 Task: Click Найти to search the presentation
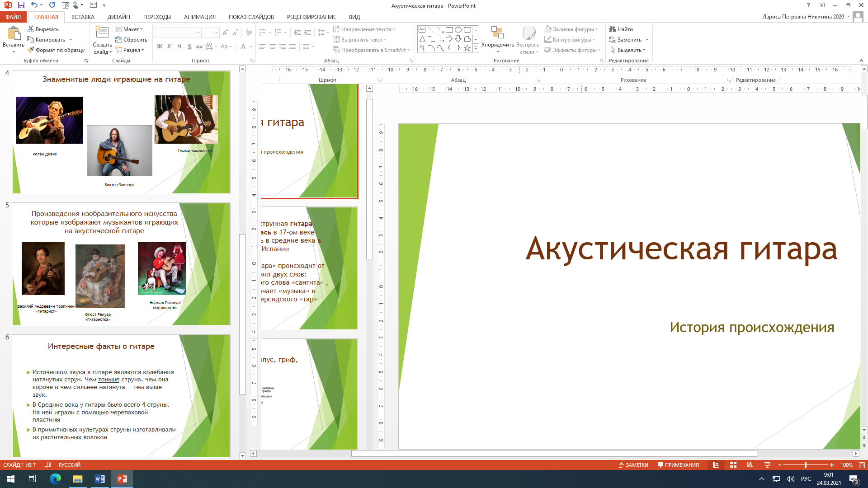click(x=621, y=29)
